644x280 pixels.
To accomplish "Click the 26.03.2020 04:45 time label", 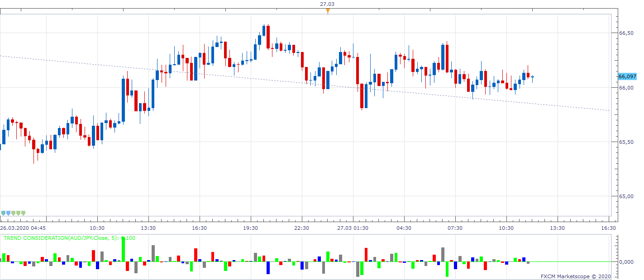I will (x=23, y=228).
